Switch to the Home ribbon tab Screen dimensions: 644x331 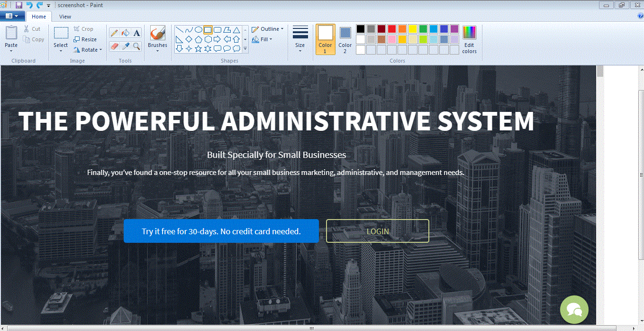click(x=39, y=17)
